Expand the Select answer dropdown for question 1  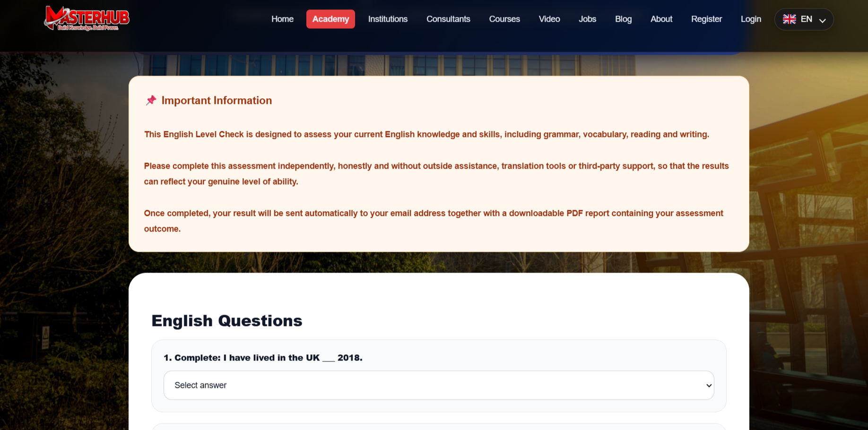[439, 385]
